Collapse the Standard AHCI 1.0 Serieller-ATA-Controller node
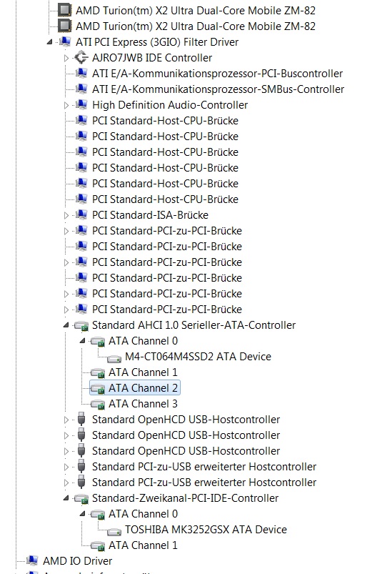392x574 pixels. point(66,325)
